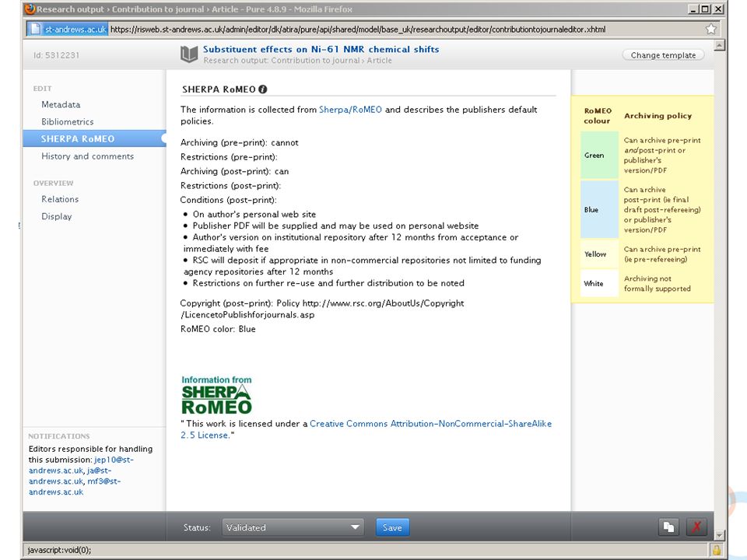Click the Yellow RoMEO colour swatch
This screenshot has height=560, width=747.
599,254
